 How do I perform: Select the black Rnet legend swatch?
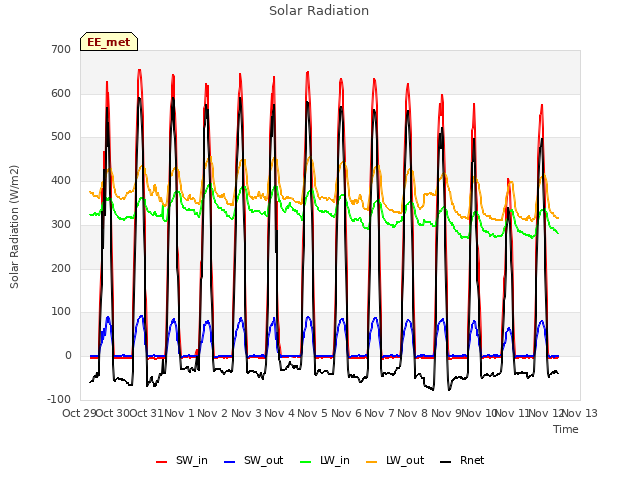click(445, 462)
